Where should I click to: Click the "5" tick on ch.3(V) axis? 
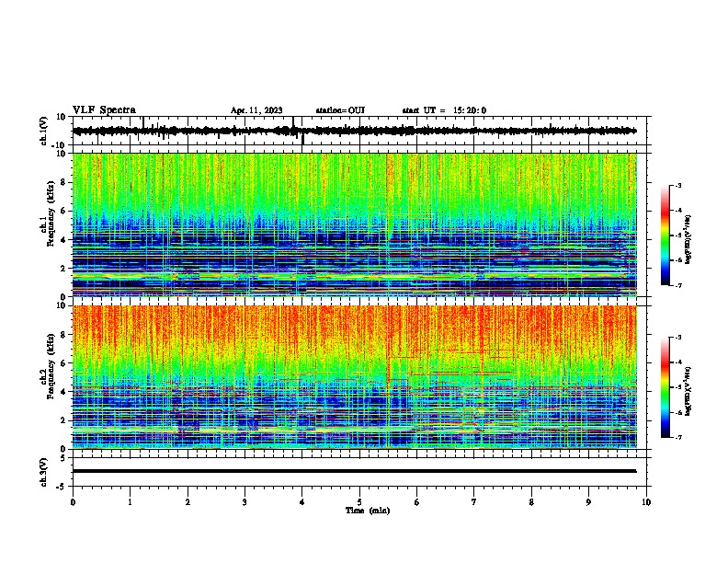pyautogui.click(x=64, y=458)
